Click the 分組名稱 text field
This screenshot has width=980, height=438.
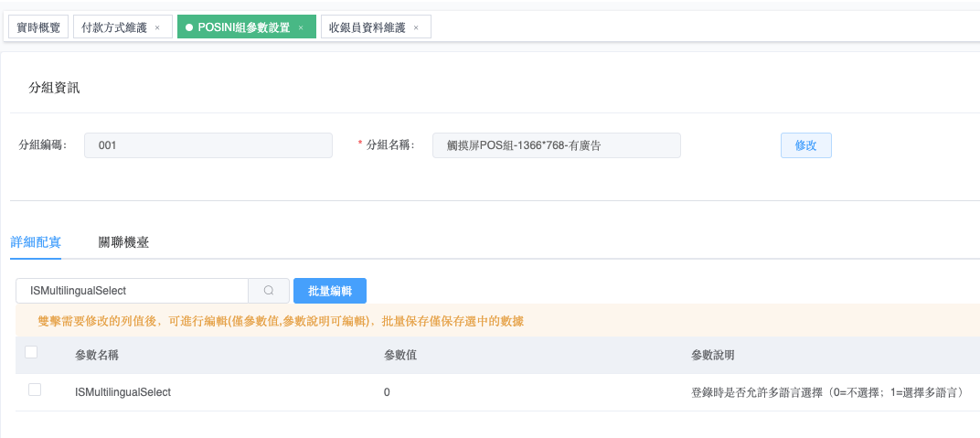coord(556,145)
